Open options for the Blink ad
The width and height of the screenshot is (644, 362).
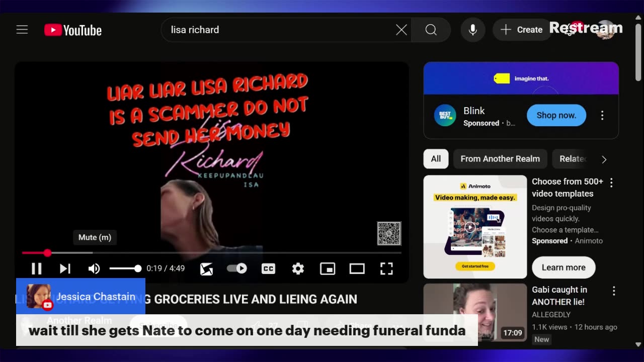(x=602, y=115)
